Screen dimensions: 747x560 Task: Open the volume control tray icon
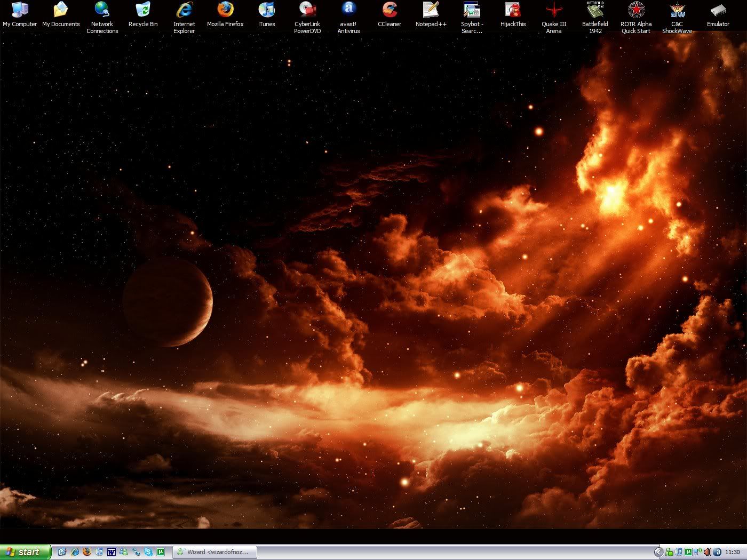point(708,552)
